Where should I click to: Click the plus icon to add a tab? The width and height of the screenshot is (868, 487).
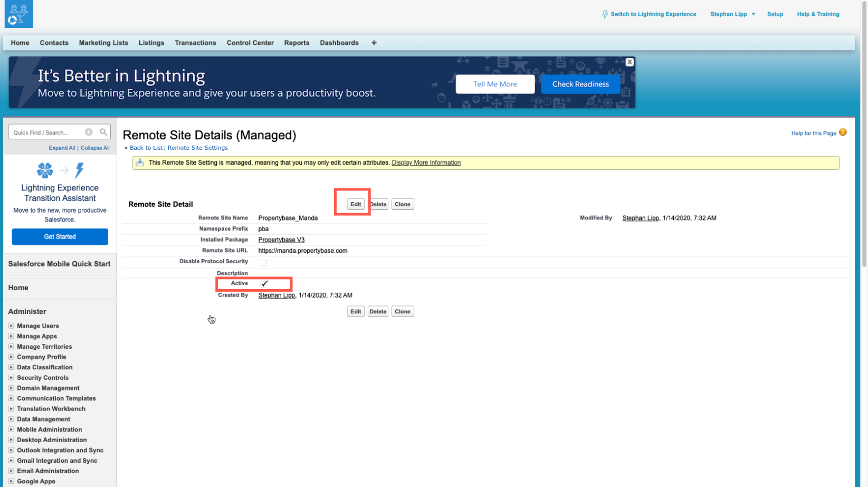(374, 43)
